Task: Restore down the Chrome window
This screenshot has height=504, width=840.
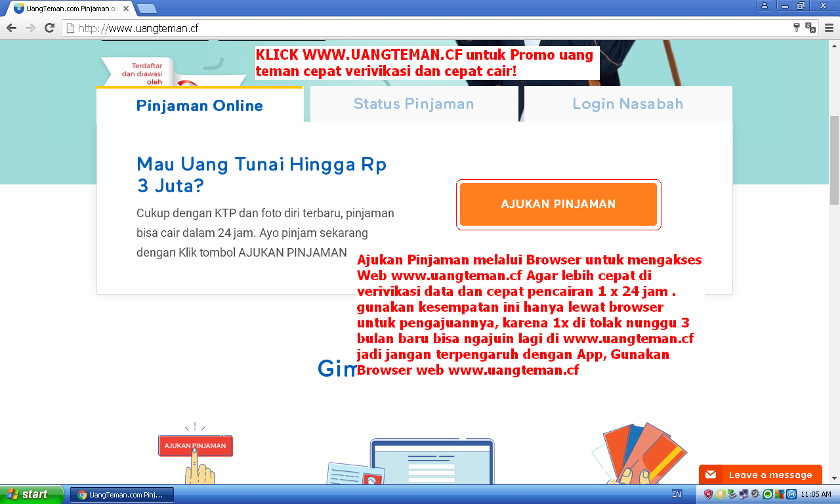Action: 801,6
